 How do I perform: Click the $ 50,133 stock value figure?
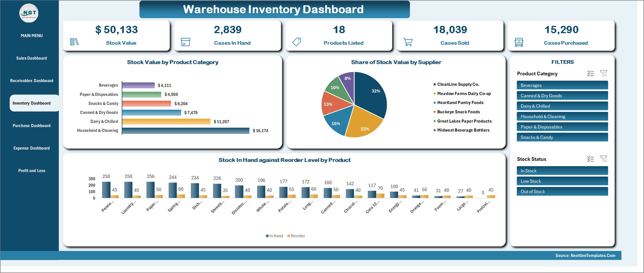(117, 30)
